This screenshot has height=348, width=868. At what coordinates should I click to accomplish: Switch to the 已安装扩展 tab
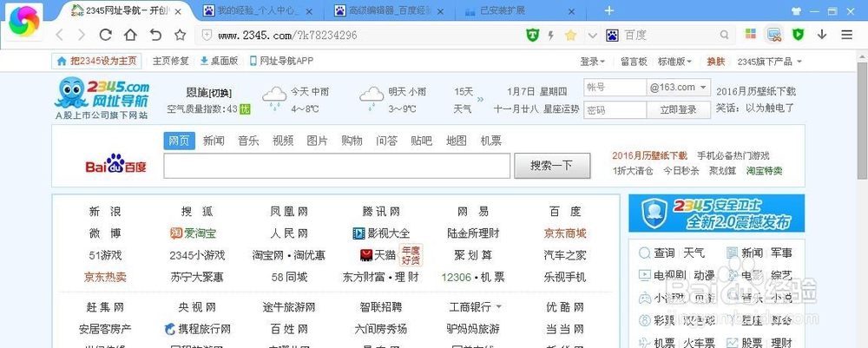pos(520,10)
